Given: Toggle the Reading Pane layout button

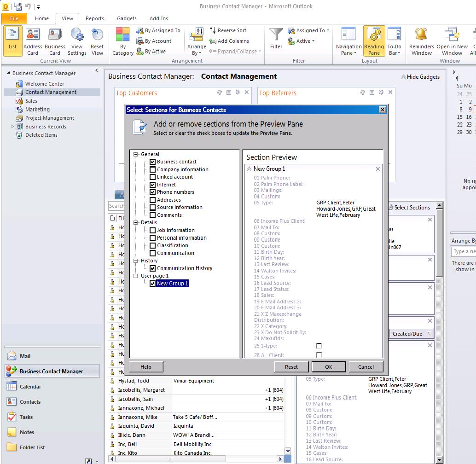Looking at the screenshot, I should [374, 41].
